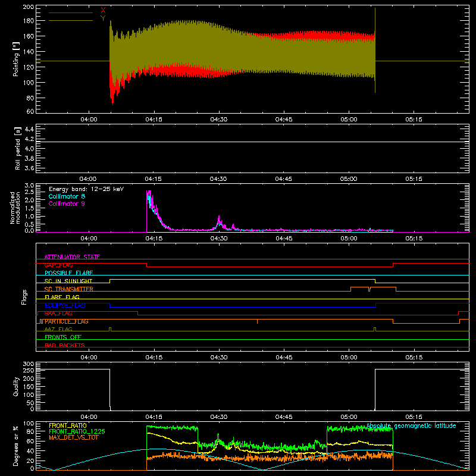Click the Pointing ["] axis title
Viewport: 476px width, 476px height.
16,59
